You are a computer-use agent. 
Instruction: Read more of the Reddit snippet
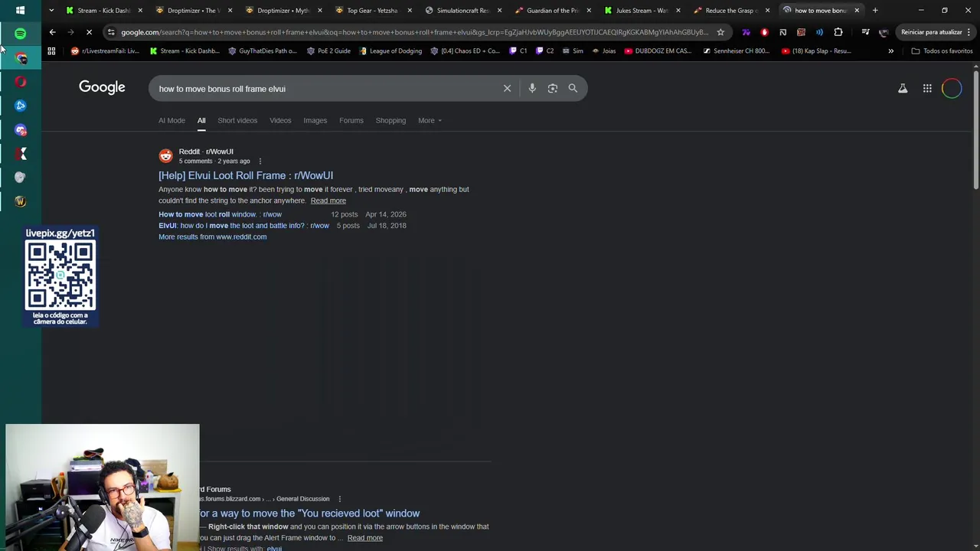tap(328, 201)
